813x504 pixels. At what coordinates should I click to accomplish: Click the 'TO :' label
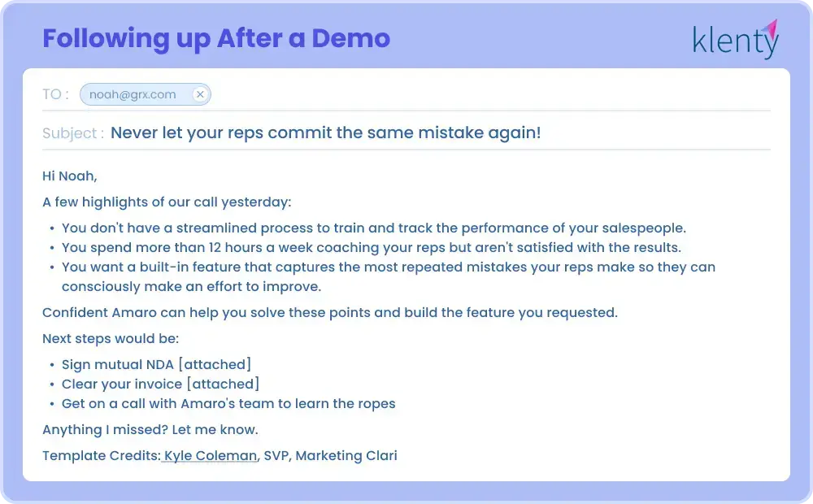pyautogui.click(x=55, y=94)
